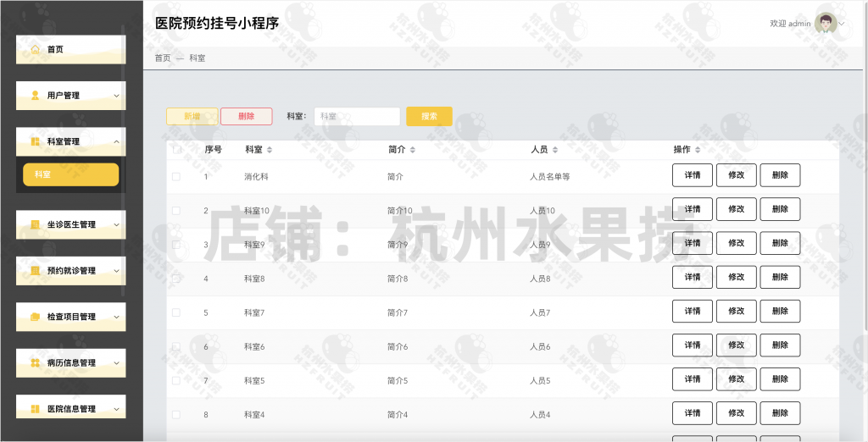Click the 消化科 cell text

coord(256,176)
